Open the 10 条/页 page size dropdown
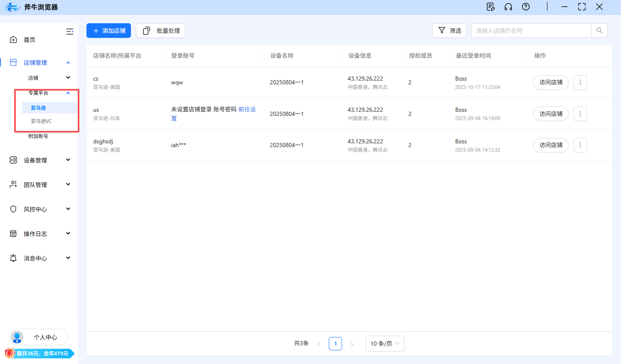Screen dimensions: 621x364 click(384, 344)
